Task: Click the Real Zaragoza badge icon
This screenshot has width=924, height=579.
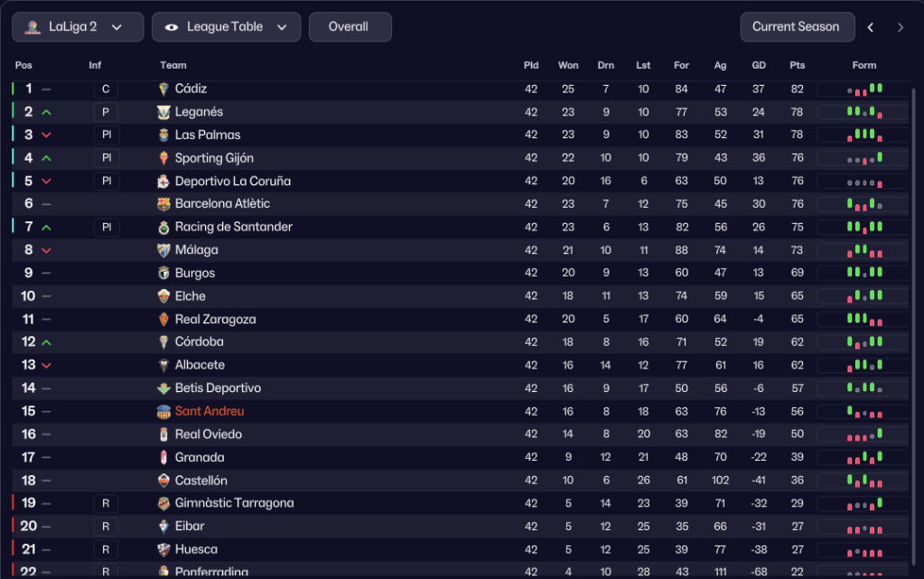Action: click(163, 320)
